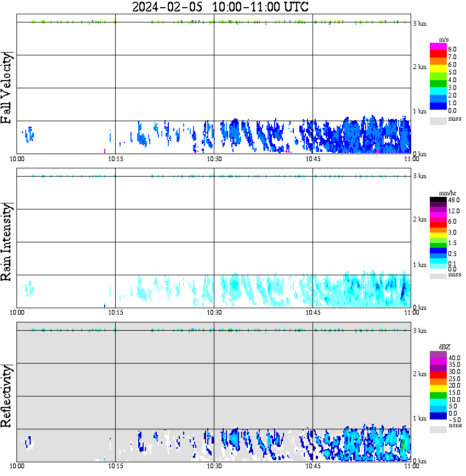Screen dimensions: 466x476
Task: Click the 48.0 value in the mm/hr legend
Action: [x=454, y=200]
